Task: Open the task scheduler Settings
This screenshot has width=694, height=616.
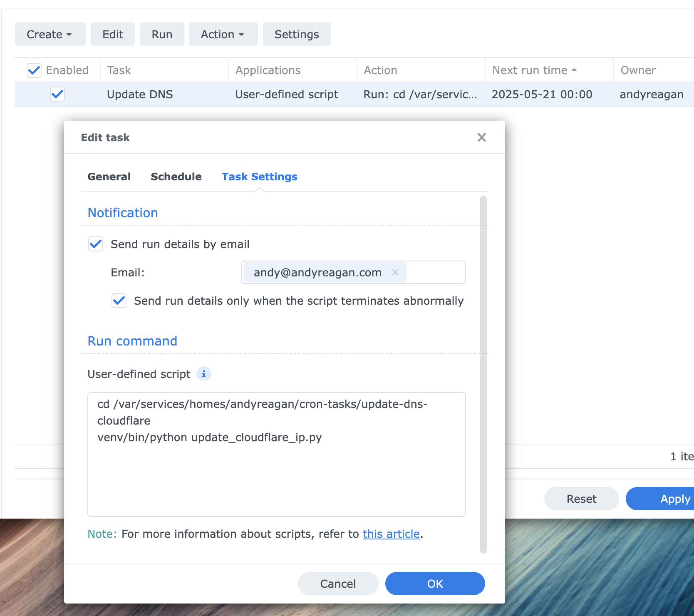Action: (297, 34)
